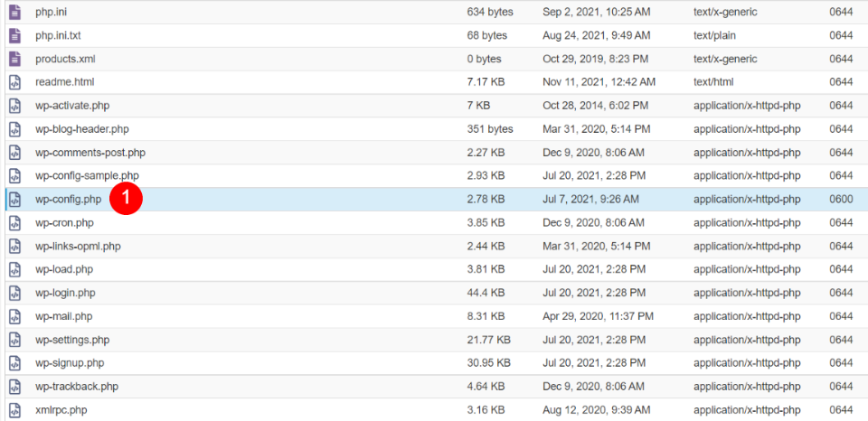Click the wp-blog-header.php filename
The image size is (868, 421).
coord(82,129)
